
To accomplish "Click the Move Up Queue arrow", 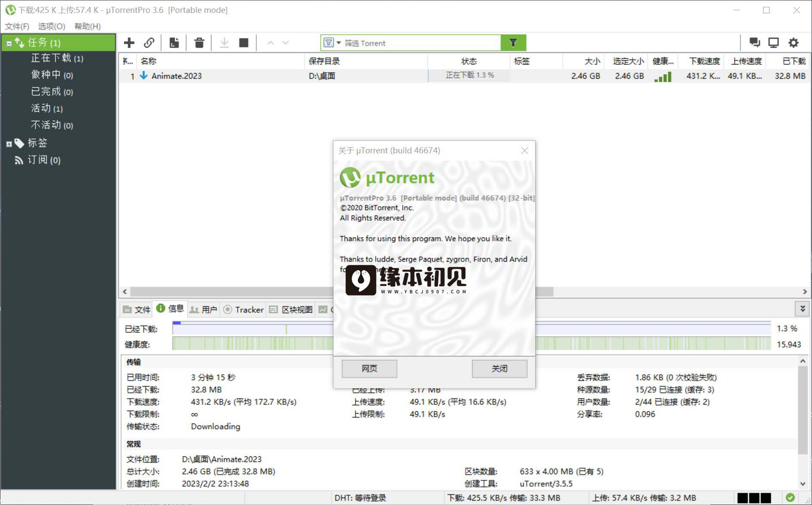I will coord(270,43).
